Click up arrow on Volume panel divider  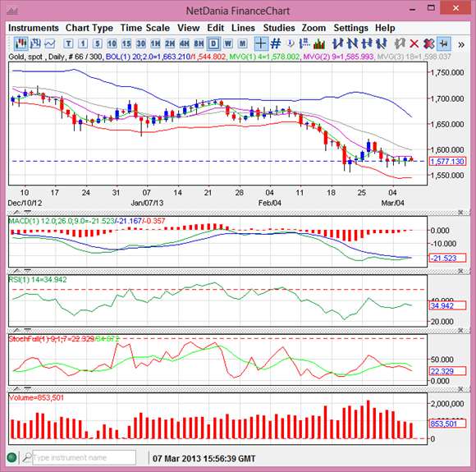[x=17, y=389]
